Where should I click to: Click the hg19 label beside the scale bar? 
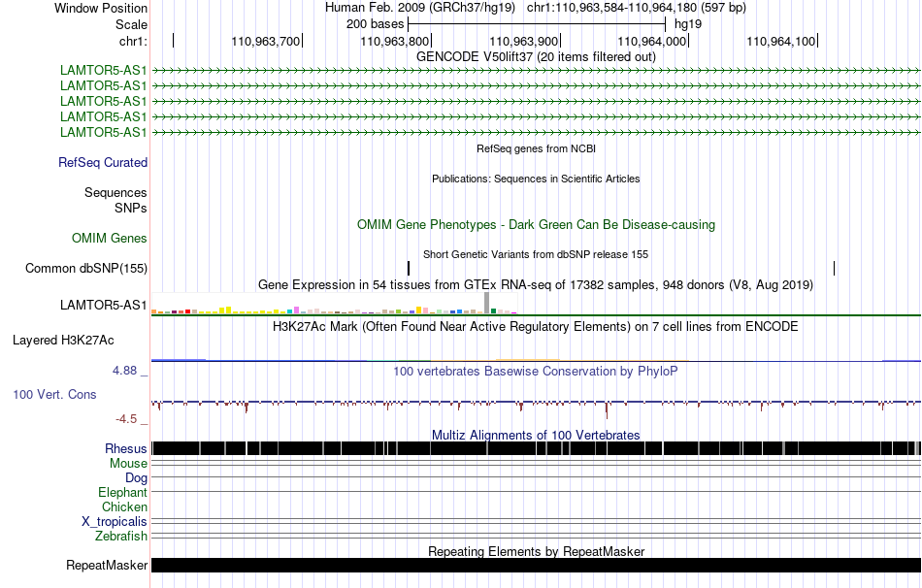[688, 24]
